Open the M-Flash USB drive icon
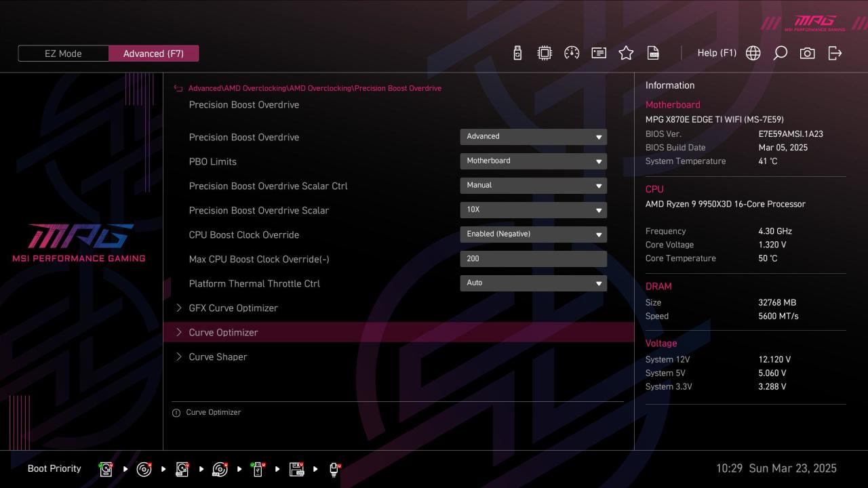 tap(517, 53)
